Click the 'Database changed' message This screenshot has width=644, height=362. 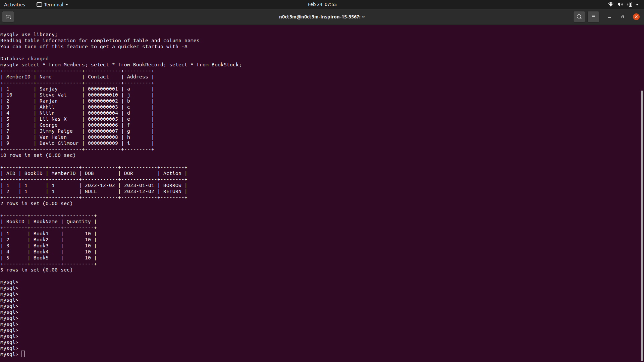pos(24,59)
